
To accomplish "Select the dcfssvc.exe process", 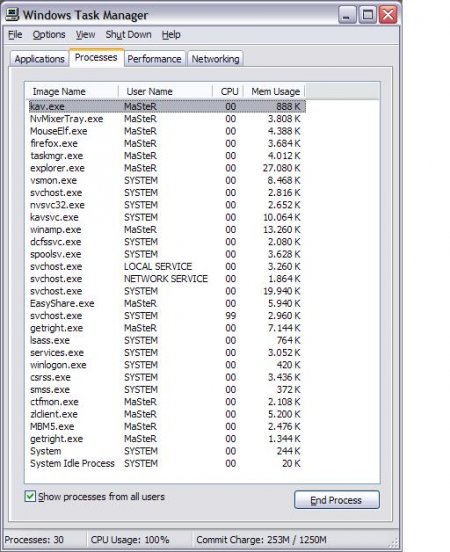I will [167, 242].
